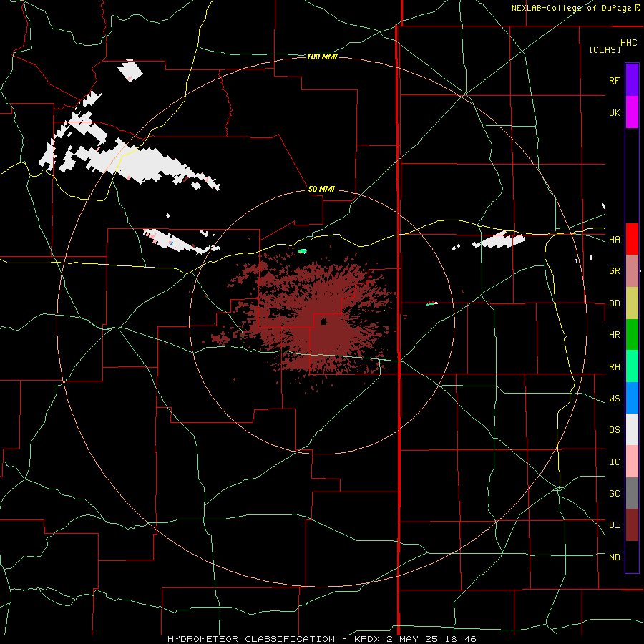
Task: Click the Hydrometeor Classification title caption
Action: point(321,639)
